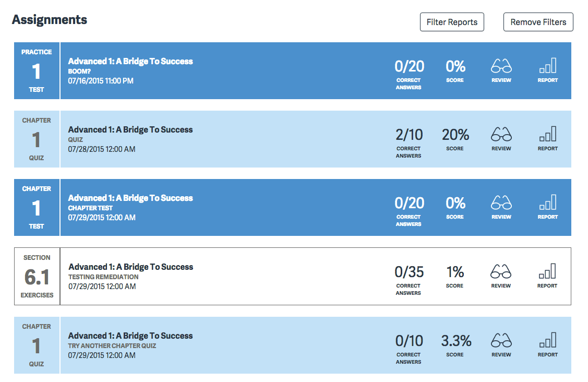This screenshot has width=588, height=382.
Task: Click Review glasses for Chapter 1 QUIZ row
Action: pyautogui.click(x=501, y=138)
